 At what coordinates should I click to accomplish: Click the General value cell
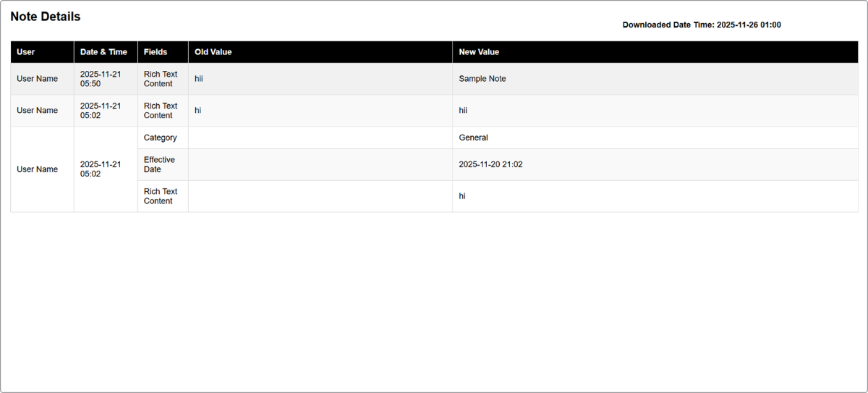[473, 138]
